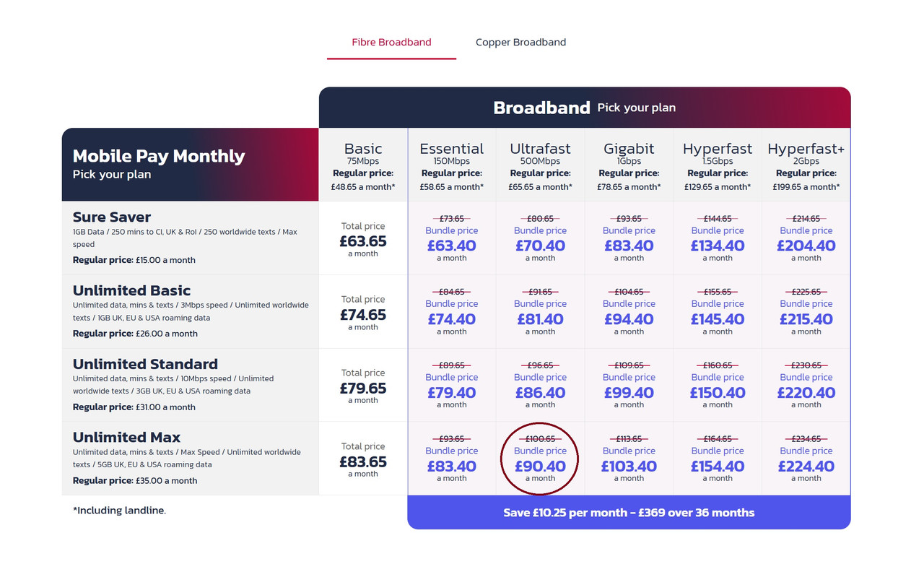This screenshot has height=577, width=924.
Task: Click the Save £10.25 per month banner
Action: [x=629, y=513]
